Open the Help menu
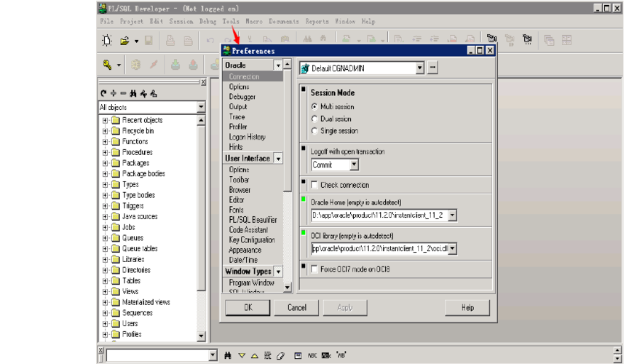Viewport: 637px width, 364px height. (x=368, y=21)
